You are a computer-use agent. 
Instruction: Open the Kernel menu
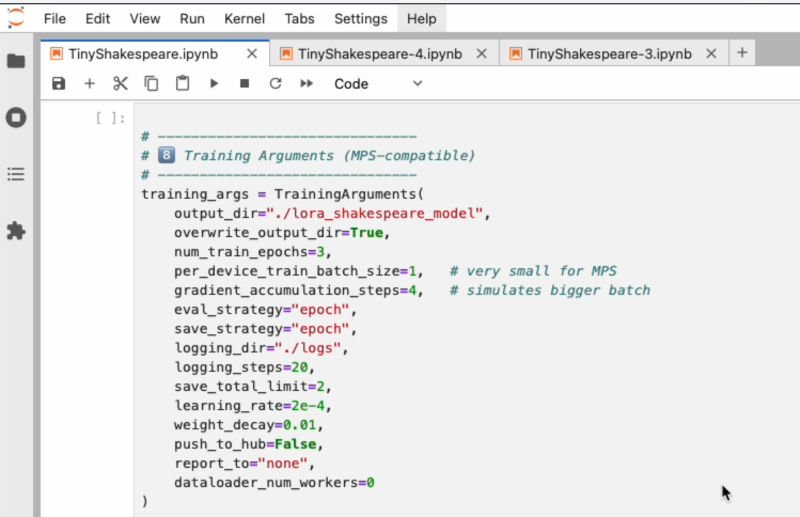tap(244, 19)
